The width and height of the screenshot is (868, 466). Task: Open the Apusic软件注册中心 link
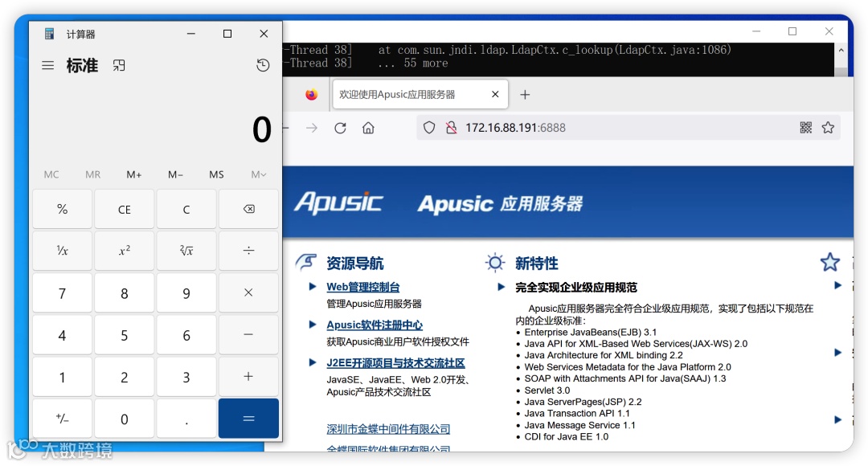(x=375, y=325)
